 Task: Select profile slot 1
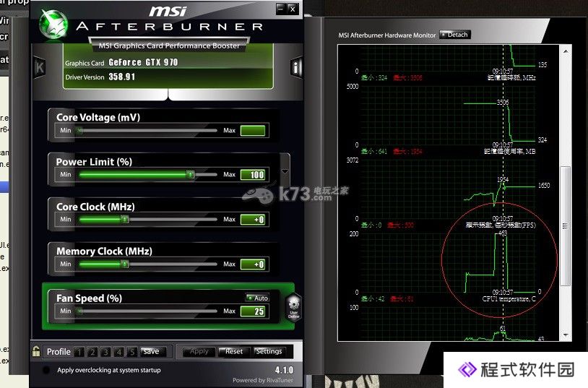(79, 352)
